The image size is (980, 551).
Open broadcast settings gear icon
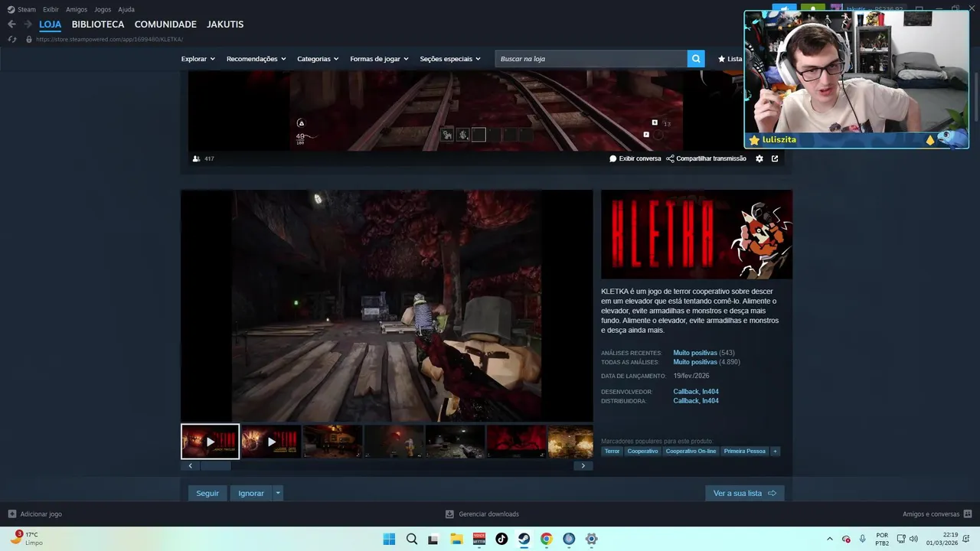pos(759,158)
